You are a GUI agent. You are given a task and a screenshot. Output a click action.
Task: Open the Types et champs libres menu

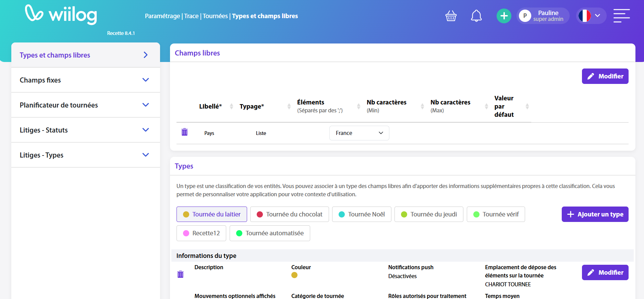(85, 55)
